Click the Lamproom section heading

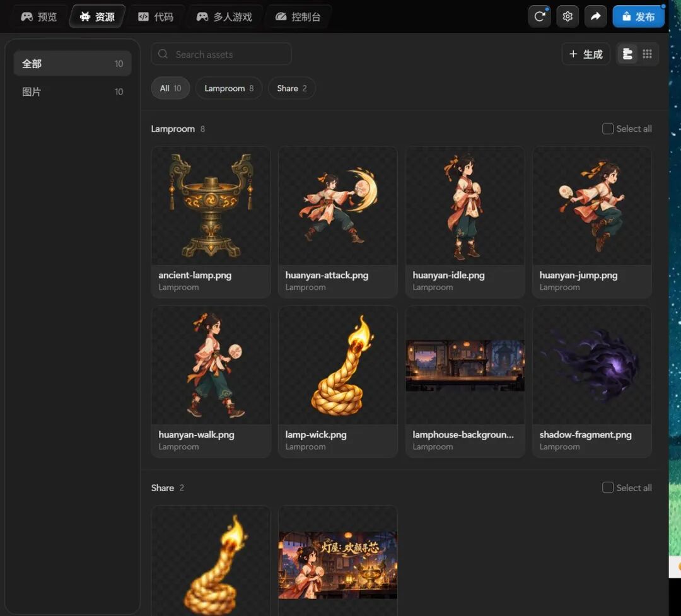(173, 129)
